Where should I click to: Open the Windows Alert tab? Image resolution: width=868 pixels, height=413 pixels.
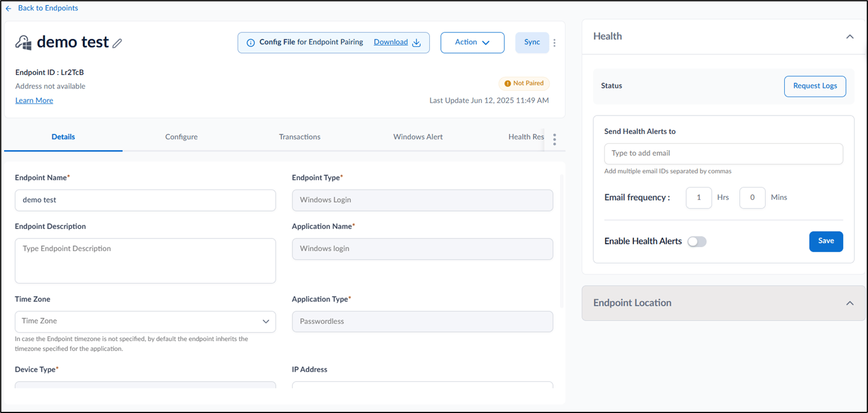(x=418, y=137)
